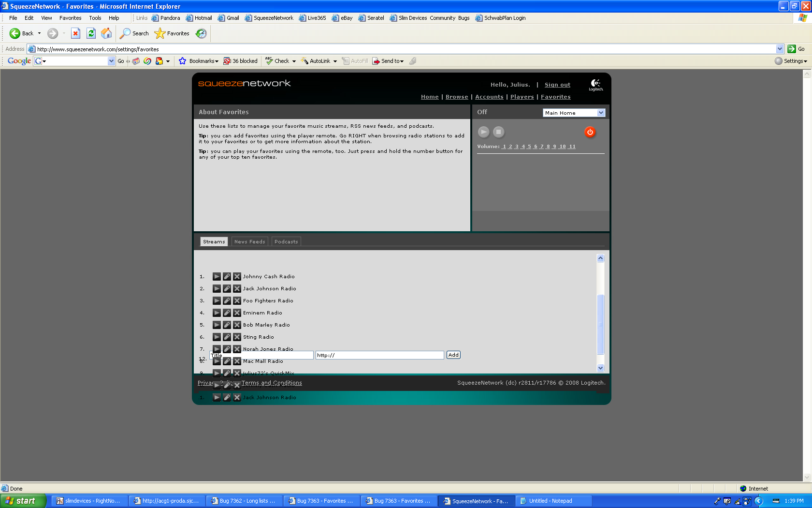This screenshot has width=812, height=508.
Task: Play the Eminem Radio stream
Action: (x=217, y=313)
